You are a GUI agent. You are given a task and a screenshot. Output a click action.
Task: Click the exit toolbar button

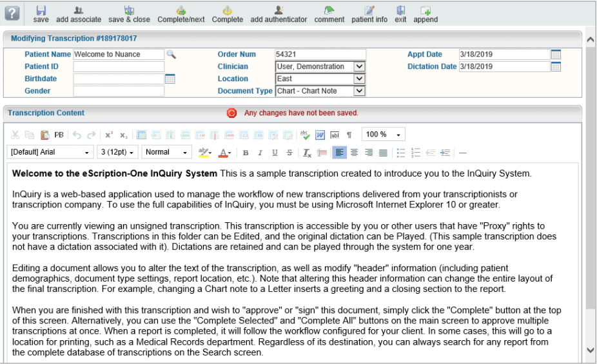[x=400, y=14]
